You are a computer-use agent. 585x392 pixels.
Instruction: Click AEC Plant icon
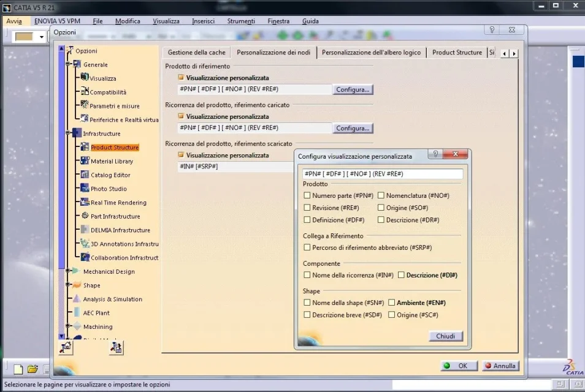(x=77, y=312)
